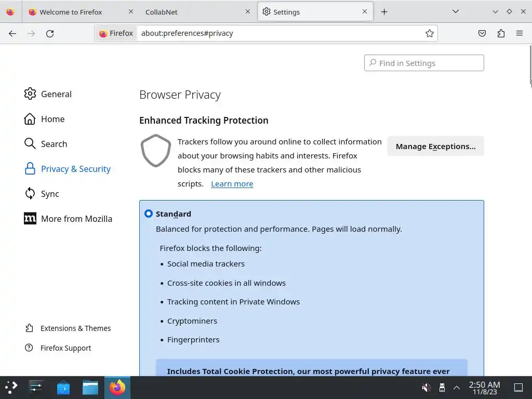Screen dimensions: 532x399
Task: Click the muted volume tray icon
Action: pyautogui.click(x=426, y=388)
